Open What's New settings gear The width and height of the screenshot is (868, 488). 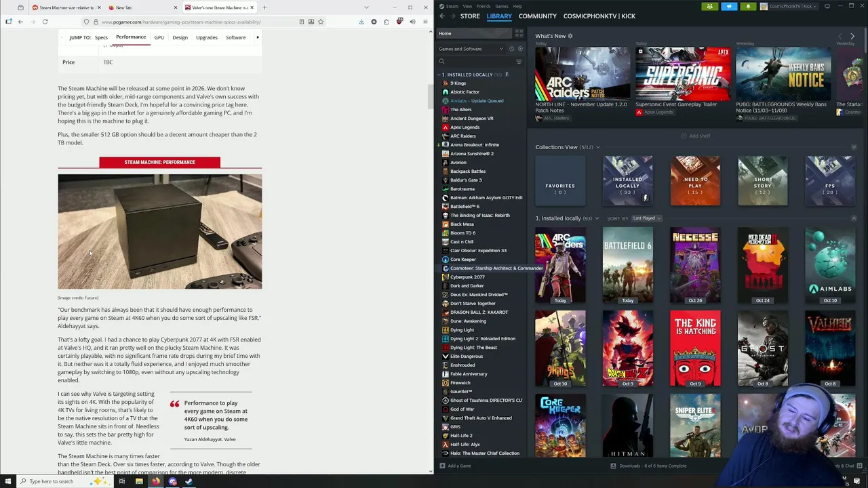click(570, 36)
